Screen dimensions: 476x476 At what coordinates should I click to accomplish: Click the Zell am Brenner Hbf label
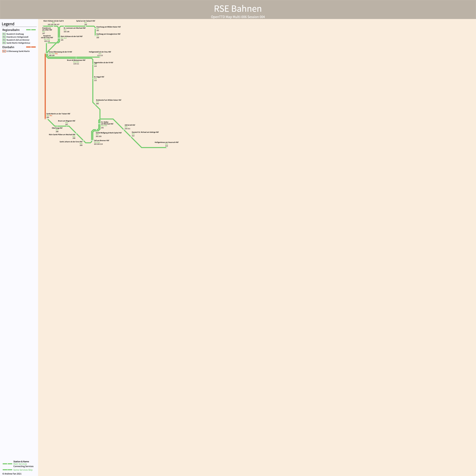[x=102, y=140]
